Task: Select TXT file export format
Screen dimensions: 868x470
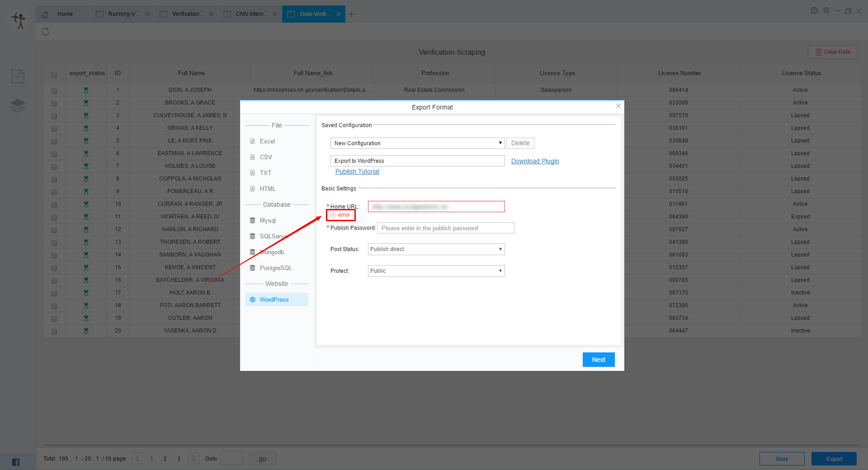Action: click(x=277, y=173)
